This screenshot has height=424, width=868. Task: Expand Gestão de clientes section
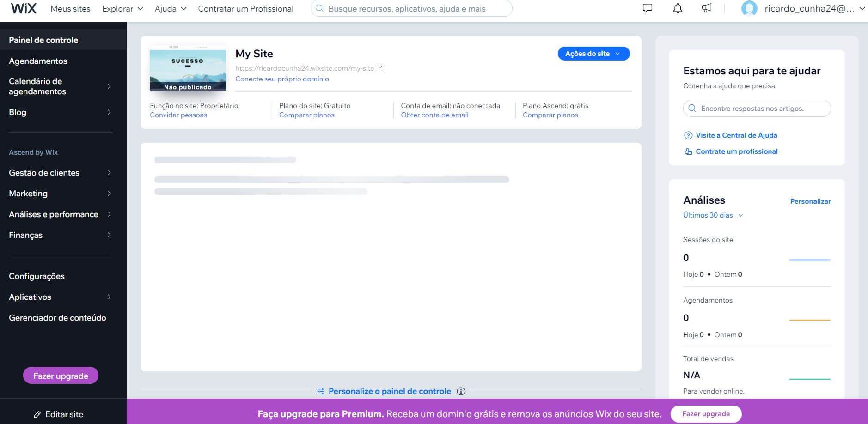pos(109,173)
